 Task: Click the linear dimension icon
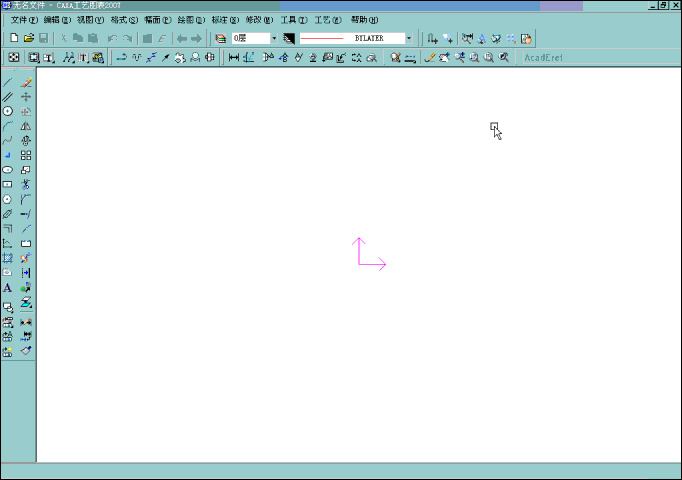click(234, 57)
